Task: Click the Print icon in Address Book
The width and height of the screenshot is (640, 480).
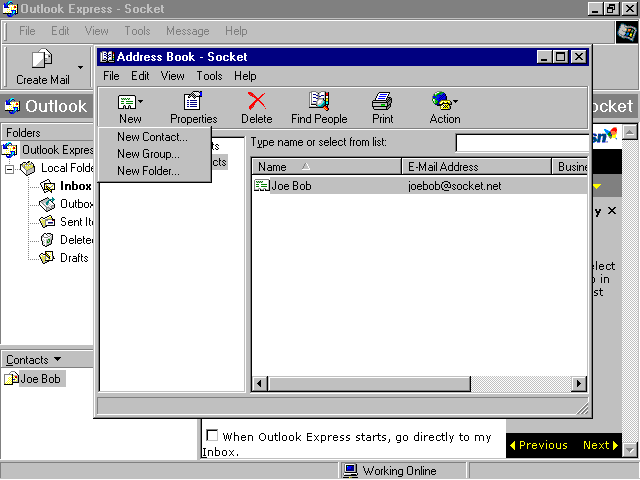Action: tap(382, 102)
